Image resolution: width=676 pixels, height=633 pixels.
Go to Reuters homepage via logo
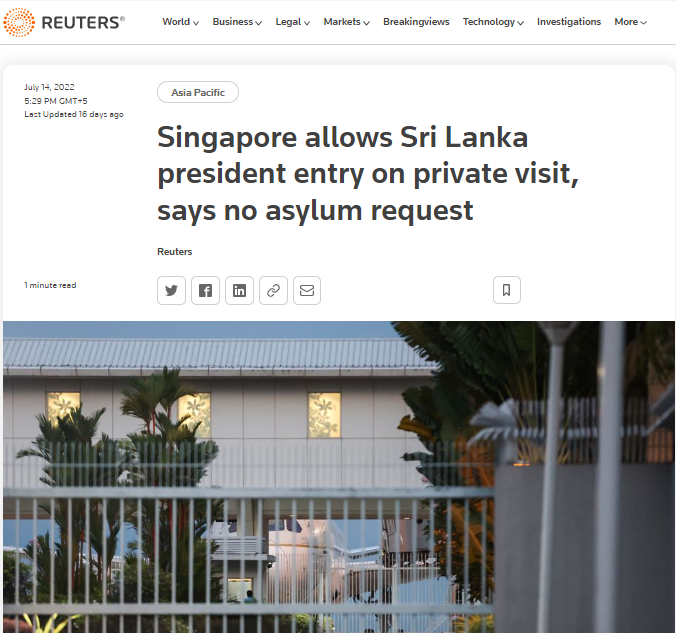[x=64, y=22]
